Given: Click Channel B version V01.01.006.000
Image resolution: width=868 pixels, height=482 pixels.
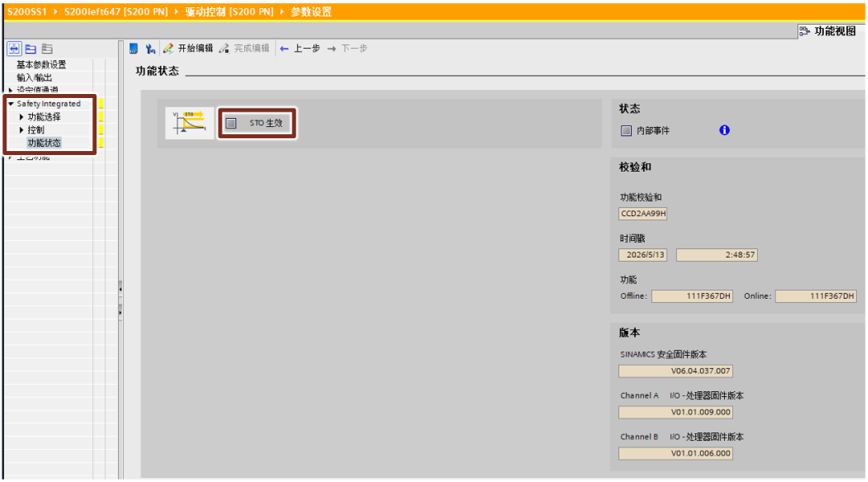Looking at the screenshot, I should pyautogui.click(x=675, y=453).
